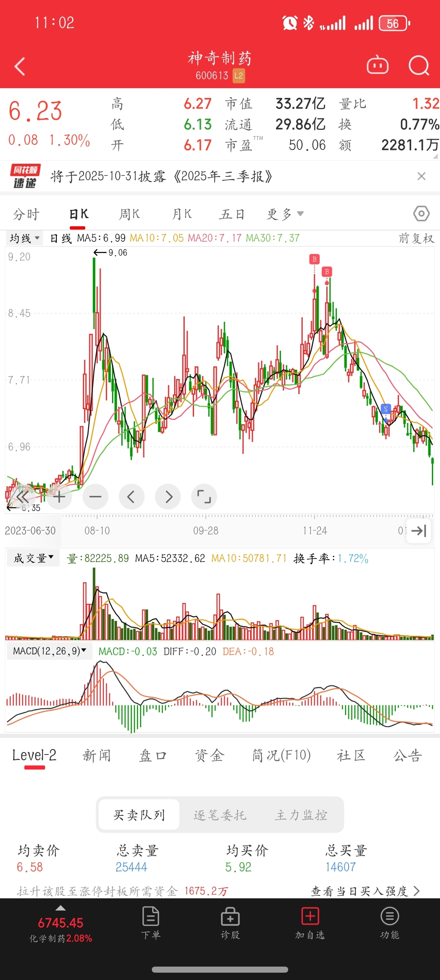Tap 流通 29.86亿 value
Screen dimensions: 440x980
(300, 124)
